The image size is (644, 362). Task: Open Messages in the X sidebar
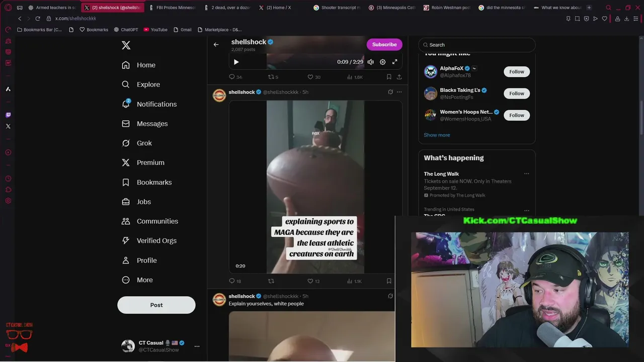(x=144, y=124)
